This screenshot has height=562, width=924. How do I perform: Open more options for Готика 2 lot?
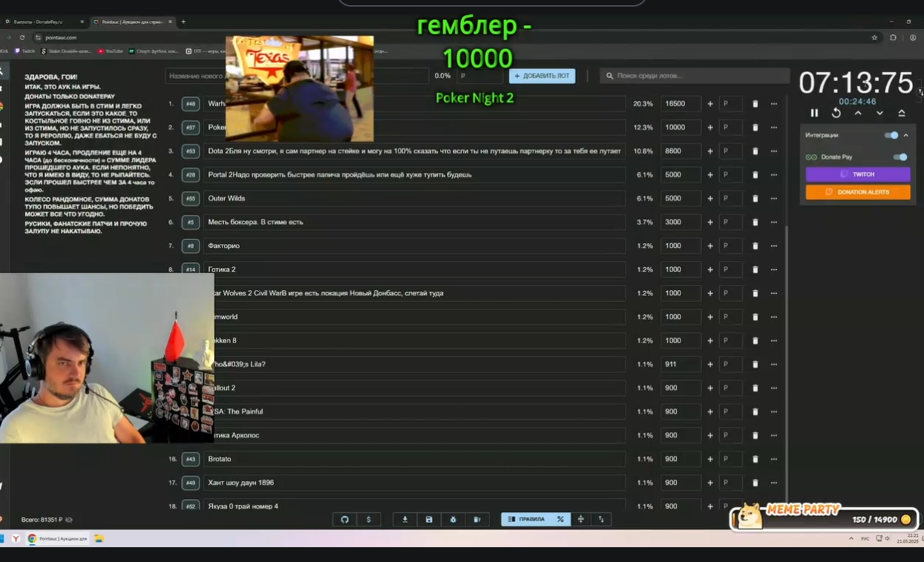tap(774, 269)
